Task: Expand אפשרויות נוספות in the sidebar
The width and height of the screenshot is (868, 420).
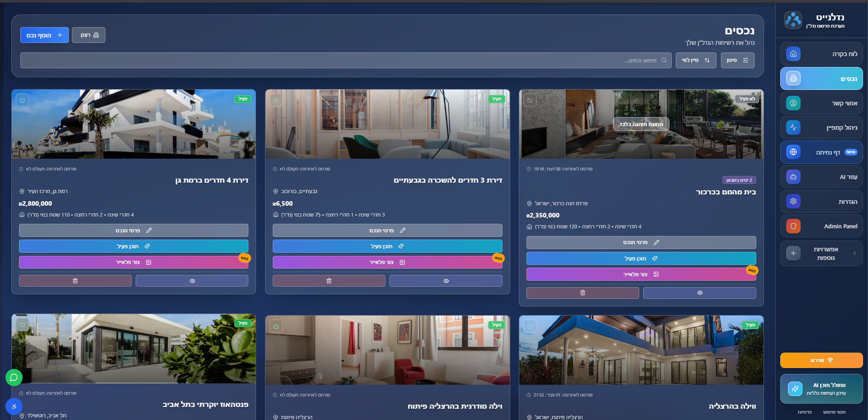Action: tap(821, 254)
